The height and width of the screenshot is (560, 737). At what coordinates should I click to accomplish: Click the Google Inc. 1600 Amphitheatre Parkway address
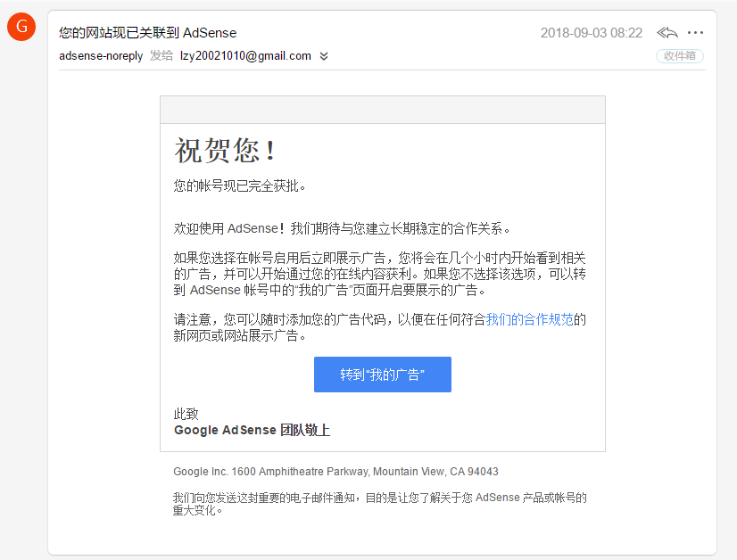335,471
